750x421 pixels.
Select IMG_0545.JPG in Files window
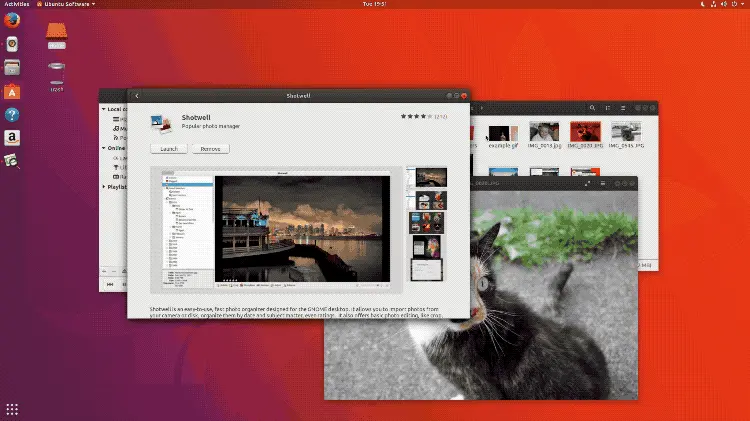[626, 135]
